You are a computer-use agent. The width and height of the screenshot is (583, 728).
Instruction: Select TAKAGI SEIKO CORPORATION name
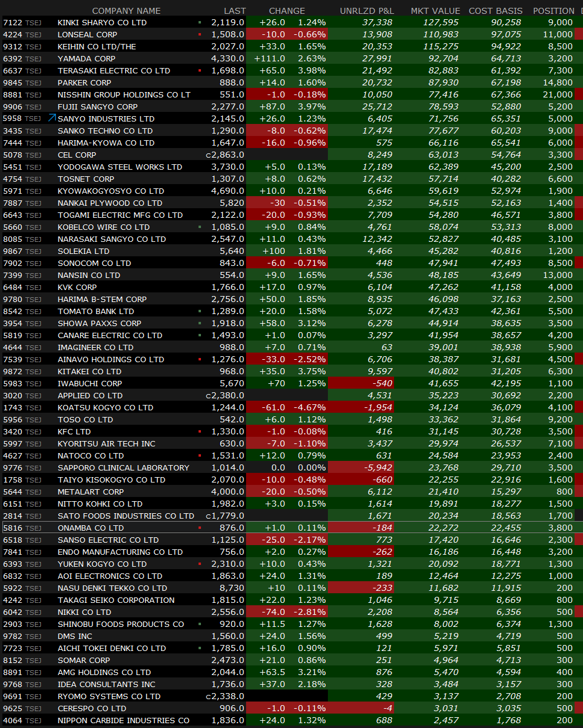pyautogui.click(x=116, y=600)
